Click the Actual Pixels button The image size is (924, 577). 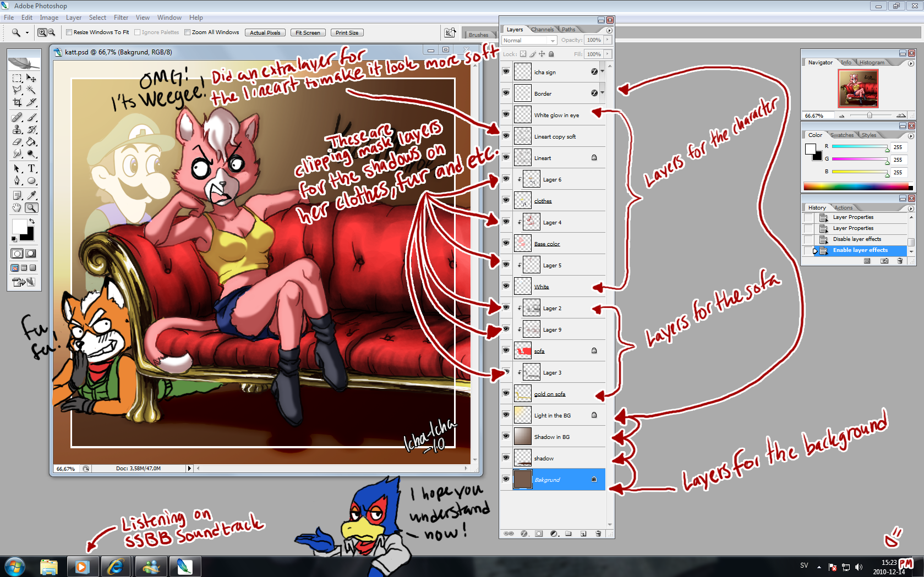click(x=265, y=32)
